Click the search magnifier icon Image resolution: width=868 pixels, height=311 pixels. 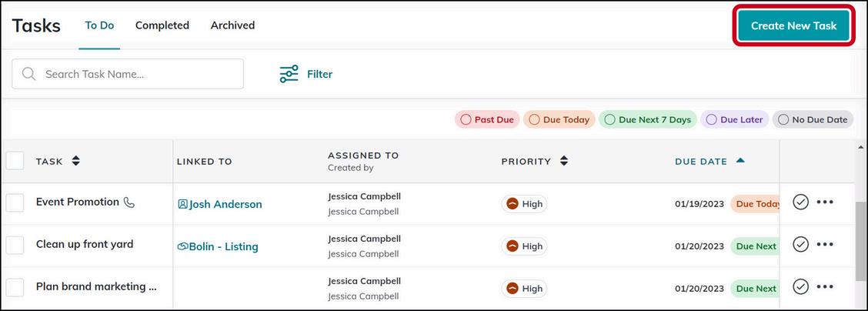point(29,74)
